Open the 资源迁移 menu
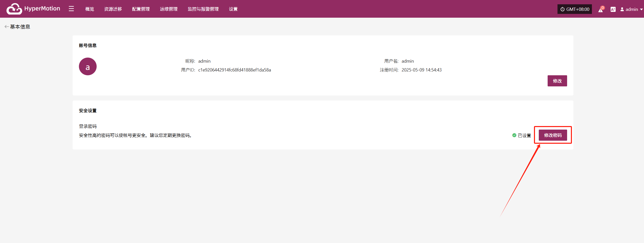Screen dimensions: 644x243 click(113, 9)
